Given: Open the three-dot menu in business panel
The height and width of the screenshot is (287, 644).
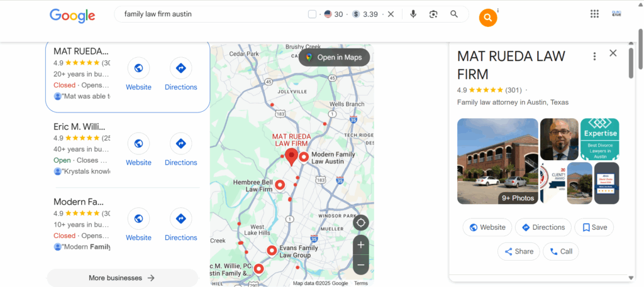Looking at the screenshot, I should coord(594,57).
